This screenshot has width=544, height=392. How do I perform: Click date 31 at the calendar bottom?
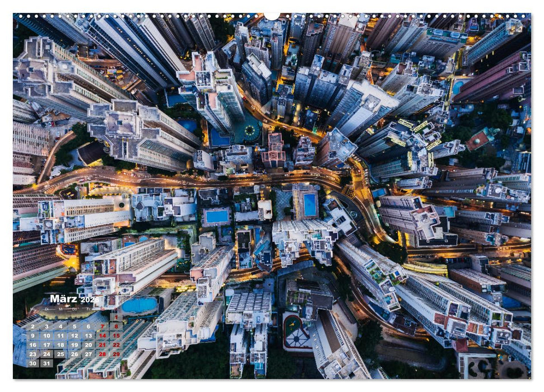(x=47, y=363)
